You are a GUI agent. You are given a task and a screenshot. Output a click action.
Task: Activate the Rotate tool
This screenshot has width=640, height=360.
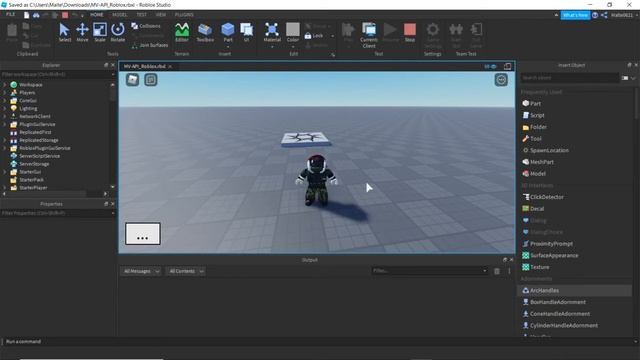(x=118, y=32)
